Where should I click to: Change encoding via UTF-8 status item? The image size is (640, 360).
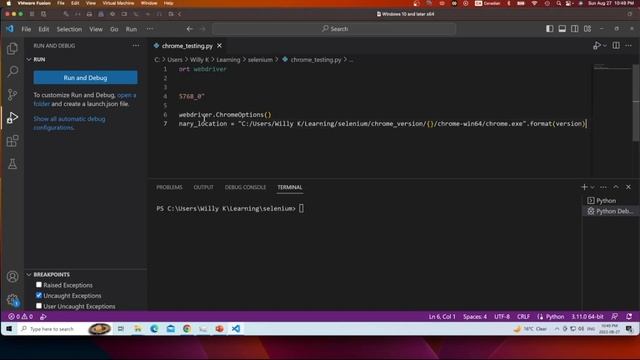click(x=502, y=317)
